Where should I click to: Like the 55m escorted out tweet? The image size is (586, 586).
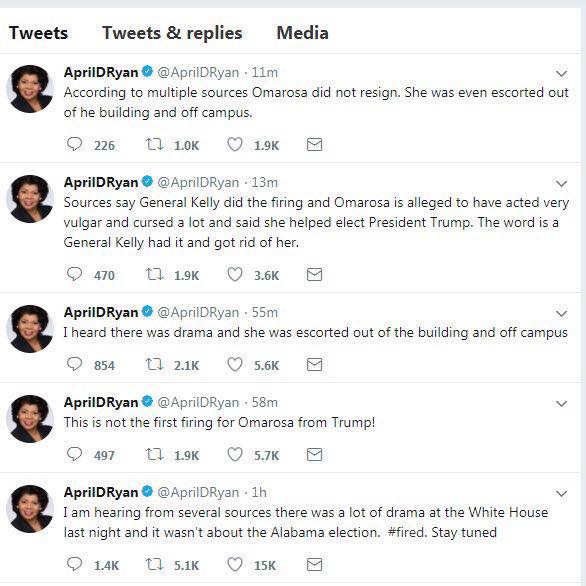[x=235, y=364]
